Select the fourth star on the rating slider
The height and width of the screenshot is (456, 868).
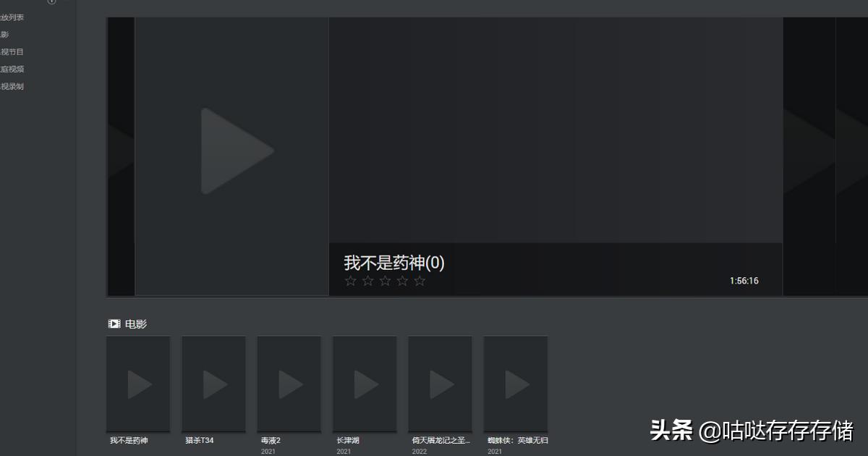[402, 280]
